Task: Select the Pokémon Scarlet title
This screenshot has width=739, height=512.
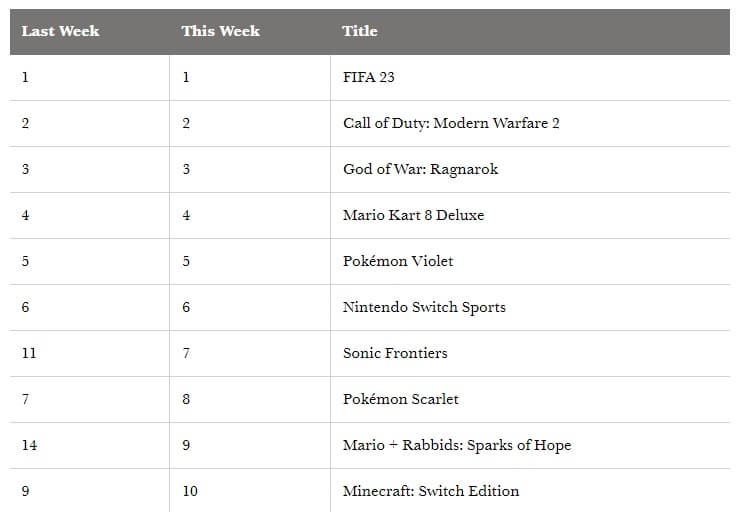Action: [x=401, y=399]
